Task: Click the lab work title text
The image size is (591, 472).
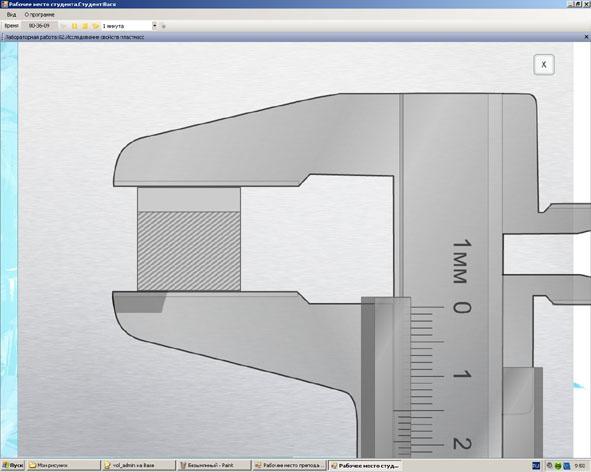Action: (75, 37)
